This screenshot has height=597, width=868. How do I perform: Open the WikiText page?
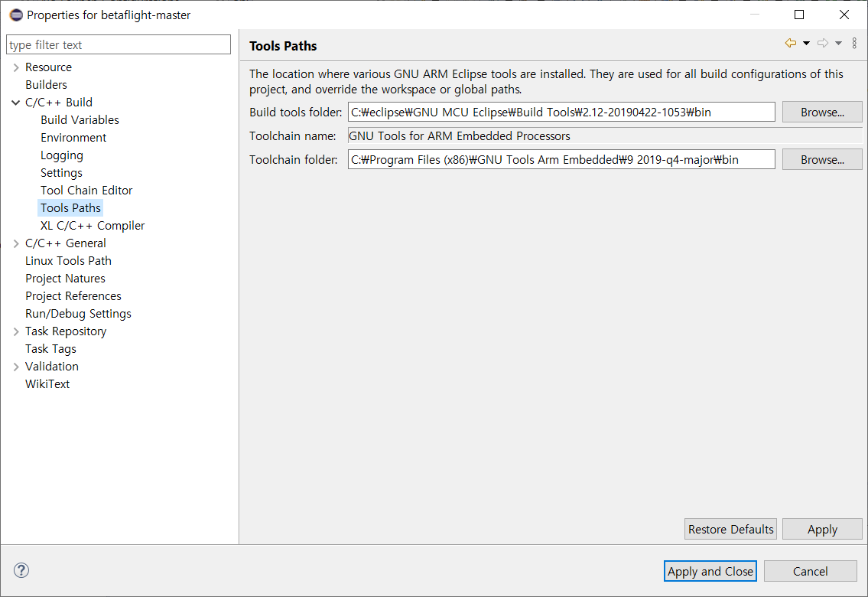(47, 384)
